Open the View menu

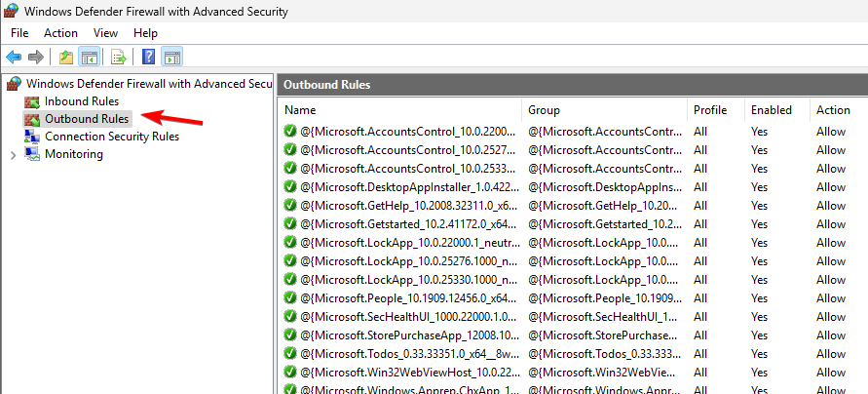coord(105,32)
